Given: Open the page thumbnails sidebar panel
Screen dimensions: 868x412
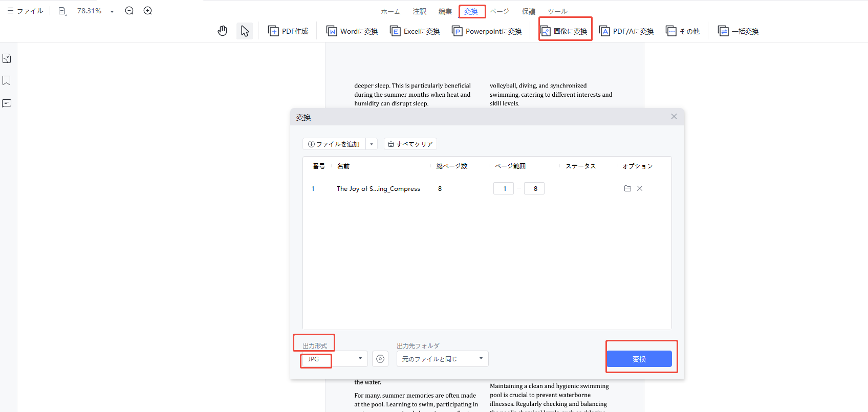Looking at the screenshot, I should tap(7, 58).
